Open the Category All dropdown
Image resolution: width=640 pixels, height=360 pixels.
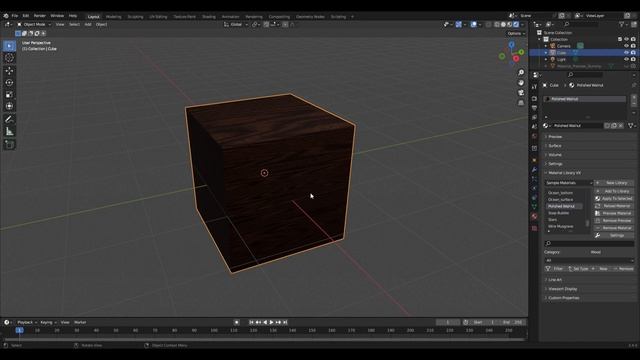pos(589,260)
